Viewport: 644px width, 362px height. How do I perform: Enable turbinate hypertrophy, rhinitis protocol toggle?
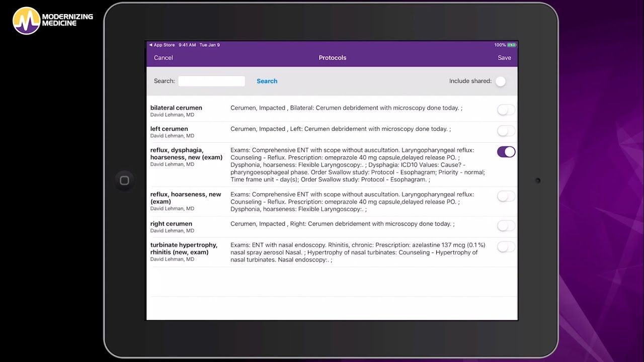[506, 247]
